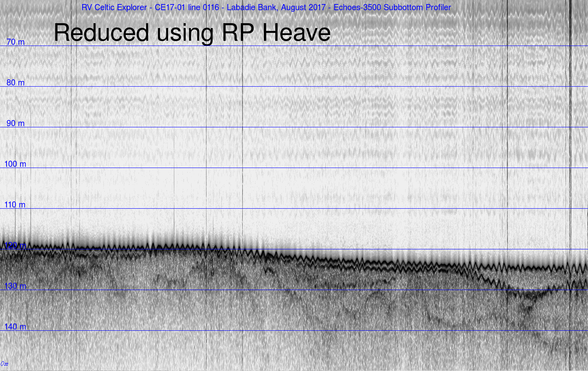Click the 130 m depth label
This screenshot has width=588, height=371.
pyautogui.click(x=15, y=286)
